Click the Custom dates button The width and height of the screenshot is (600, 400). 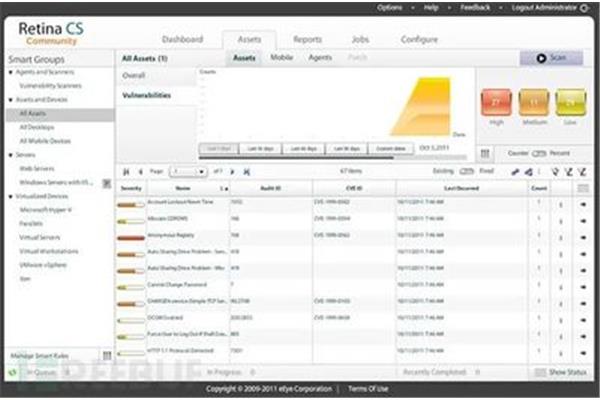click(391, 149)
